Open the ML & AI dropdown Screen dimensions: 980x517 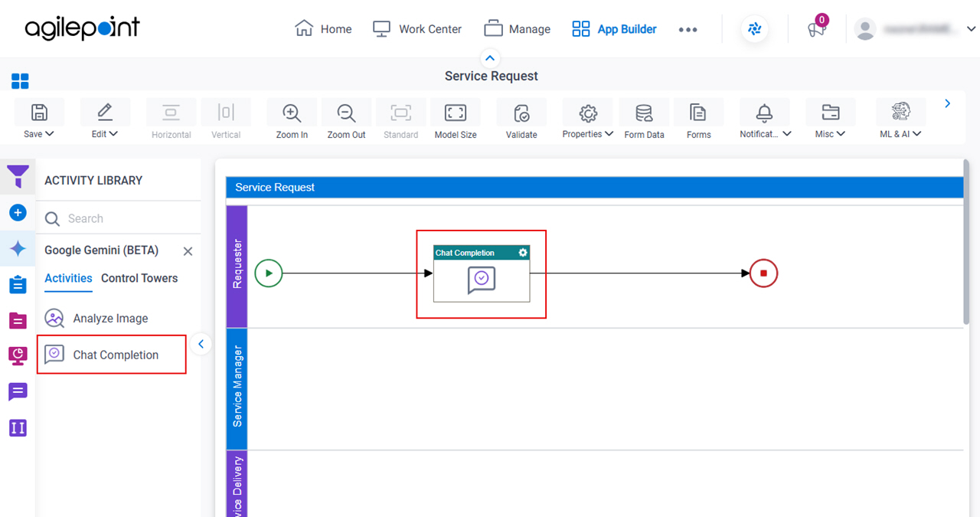pos(900,120)
